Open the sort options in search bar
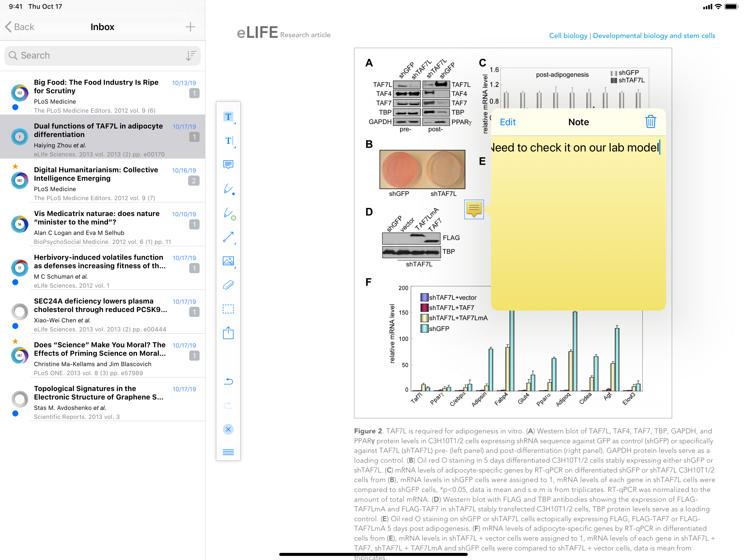This screenshot has height=560, width=747. pyautogui.click(x=191, y=56)
